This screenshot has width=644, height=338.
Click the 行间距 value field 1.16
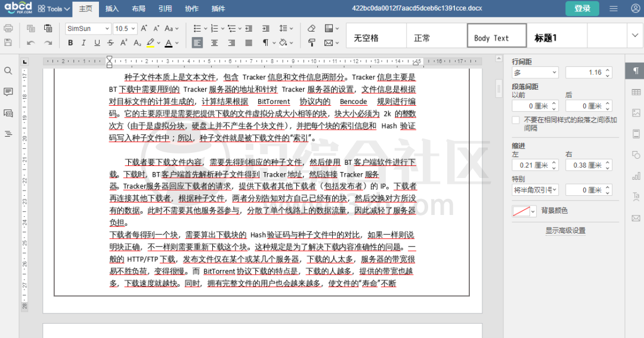pos(589,72)
